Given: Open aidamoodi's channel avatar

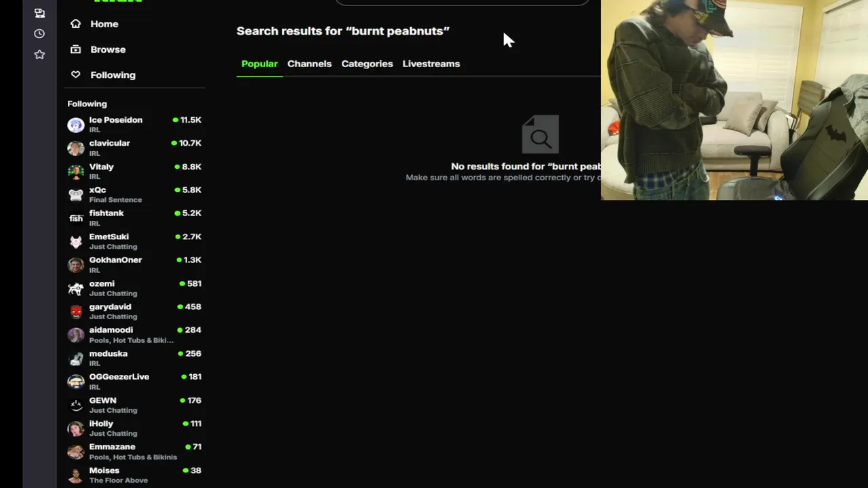Looking at the screenshot, I should coord(76,335).
